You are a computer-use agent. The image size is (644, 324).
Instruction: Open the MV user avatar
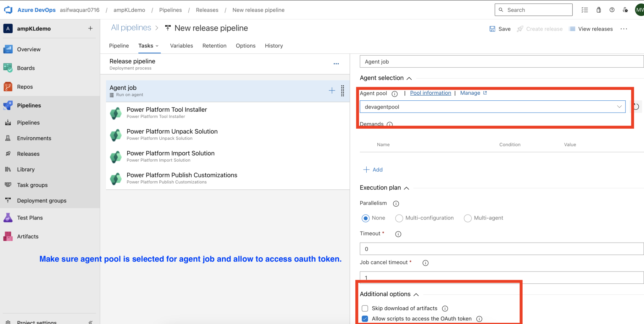click(x=640, y=10)
